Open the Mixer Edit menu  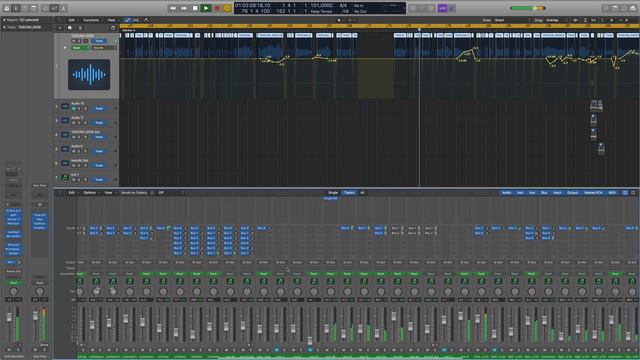71,193
